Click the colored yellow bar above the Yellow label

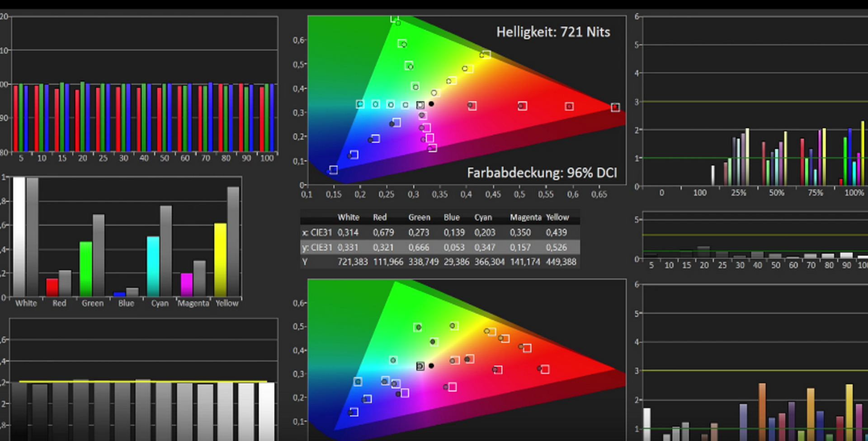tap(220, 260)
